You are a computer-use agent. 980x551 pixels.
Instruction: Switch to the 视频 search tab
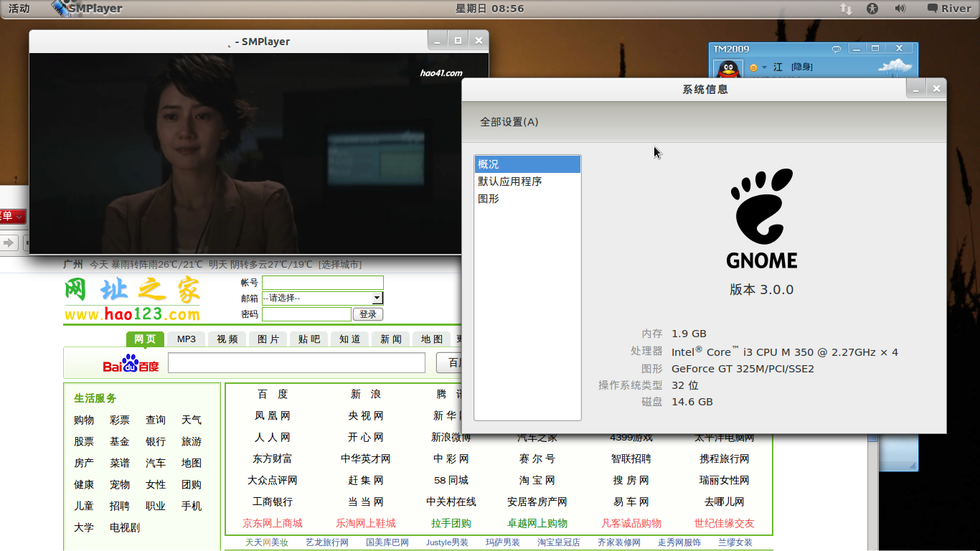click(x=227, y=339)
